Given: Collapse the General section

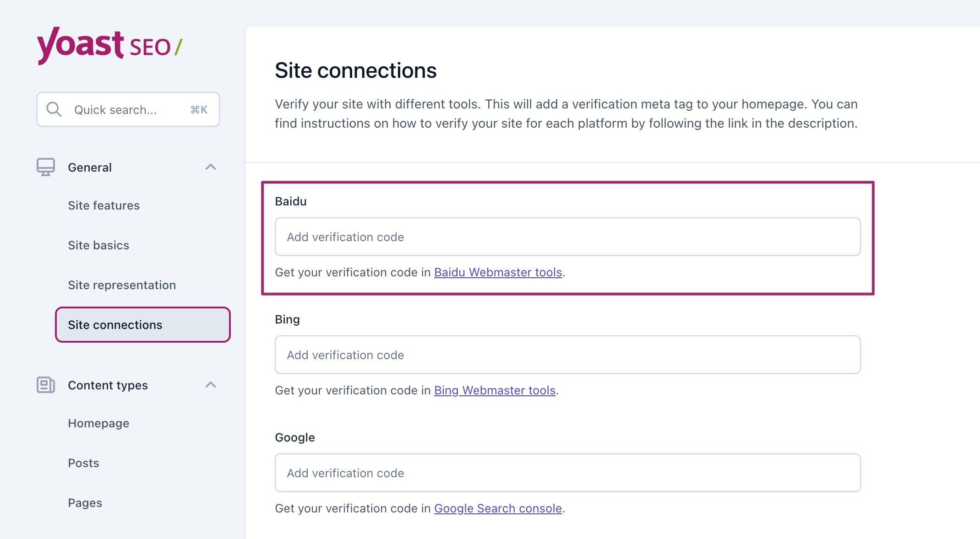Looking at the screenshot, I should tap(211, 167).
